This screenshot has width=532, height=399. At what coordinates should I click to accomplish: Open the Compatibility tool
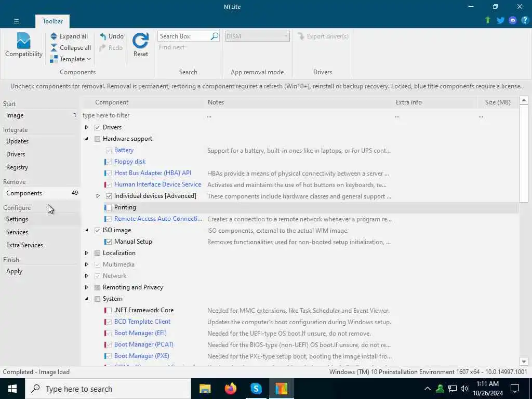pos(23,45)
